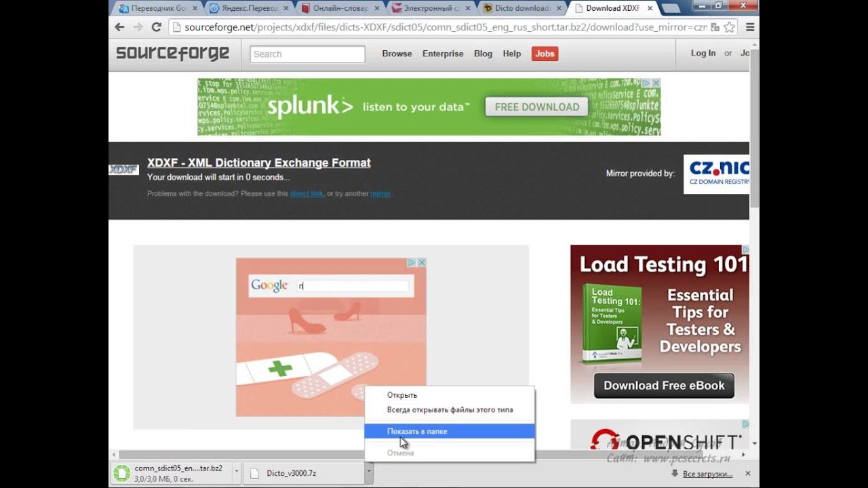Viewport: 868px width, 488px height.
Task: Click the Google search box in the ad
Action: (x=353, y=285)
